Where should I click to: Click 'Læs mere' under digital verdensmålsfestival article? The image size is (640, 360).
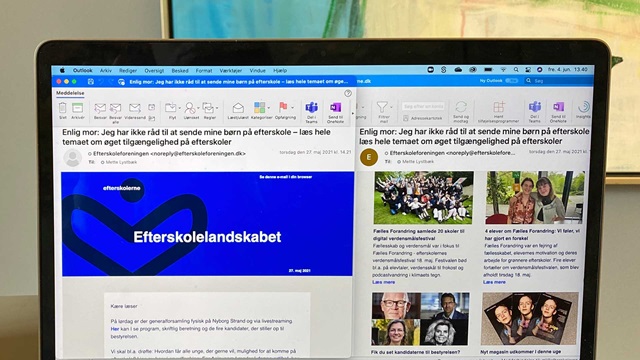click(x=384, y=282)
